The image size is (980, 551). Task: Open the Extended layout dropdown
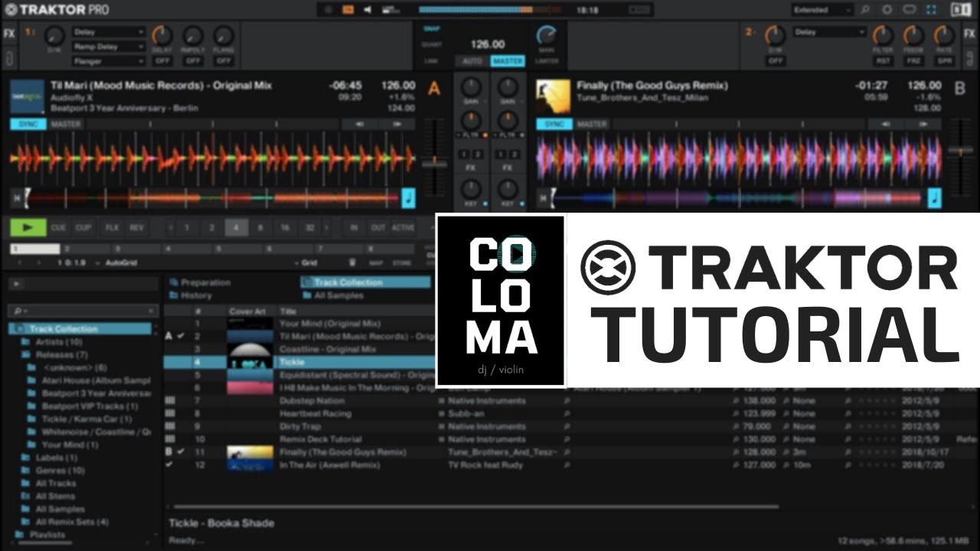tap(822, 10)
